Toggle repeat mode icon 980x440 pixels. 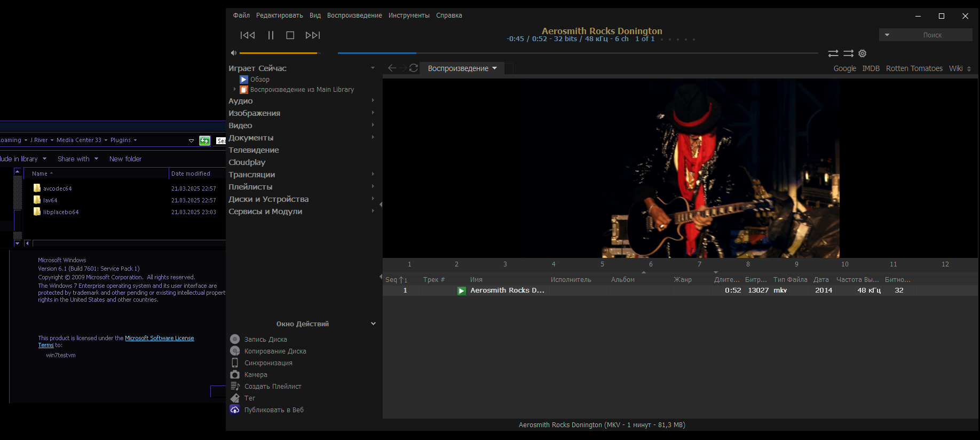pos(833,53)
